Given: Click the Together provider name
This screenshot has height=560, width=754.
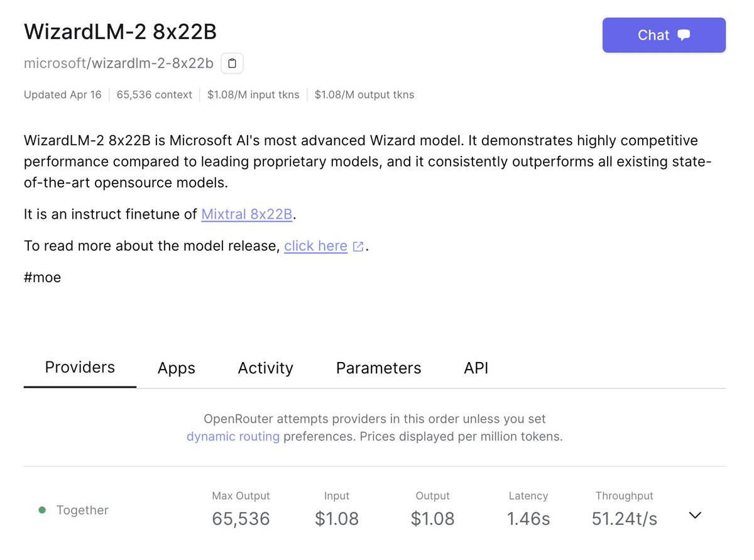Looking at the screenshot, I should coord(82,510).
